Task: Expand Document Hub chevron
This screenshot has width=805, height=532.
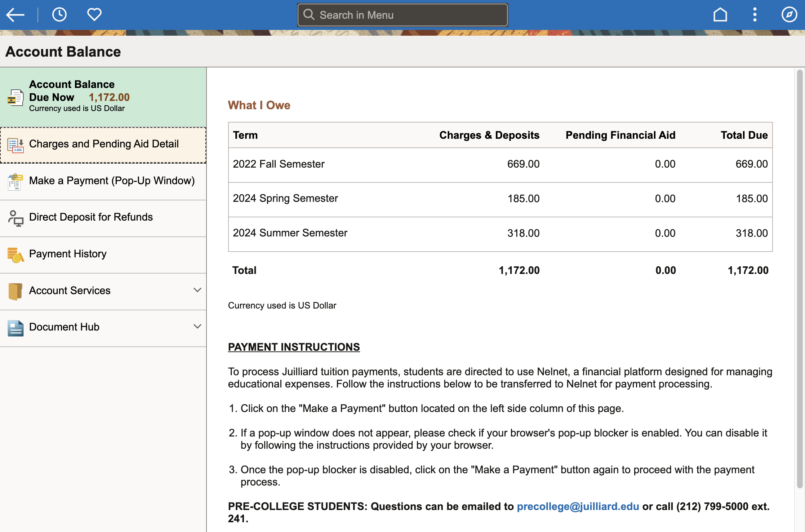Action: [197, 327]
